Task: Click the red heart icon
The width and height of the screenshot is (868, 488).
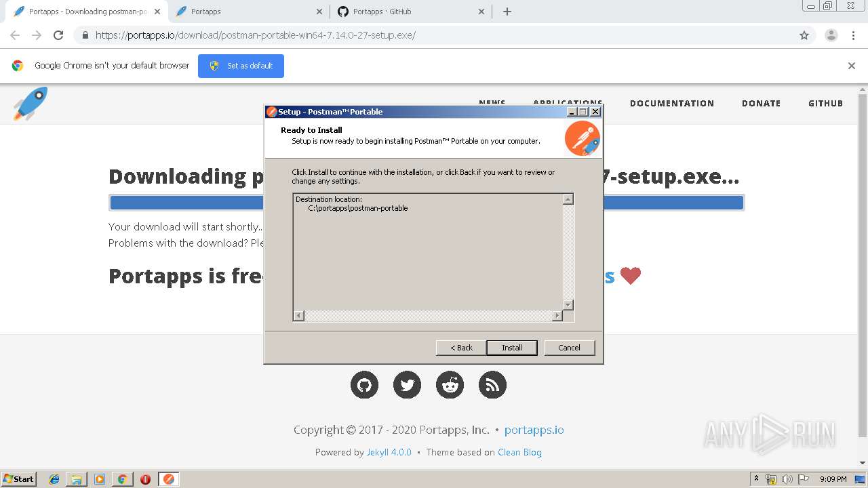Action: [x=631, y=277]
